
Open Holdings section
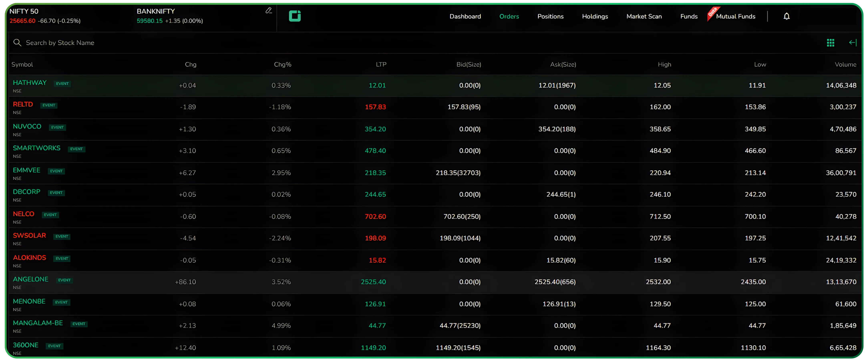click(595, 16)
